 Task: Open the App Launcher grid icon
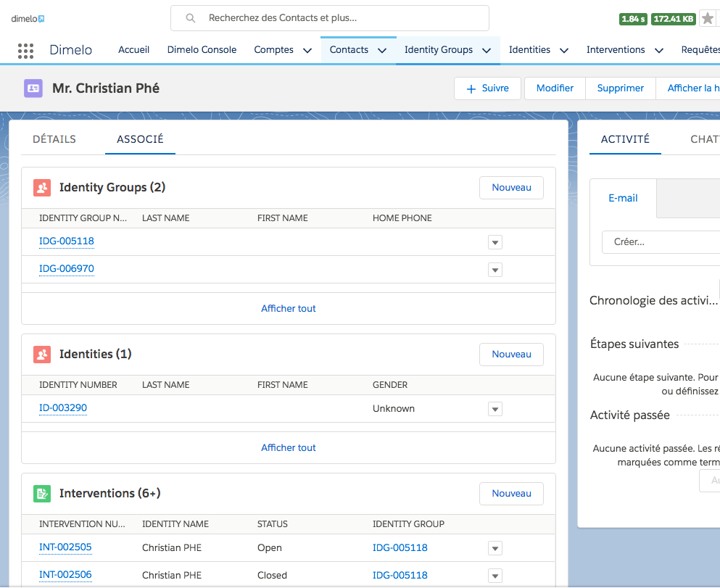pos(25,50)
